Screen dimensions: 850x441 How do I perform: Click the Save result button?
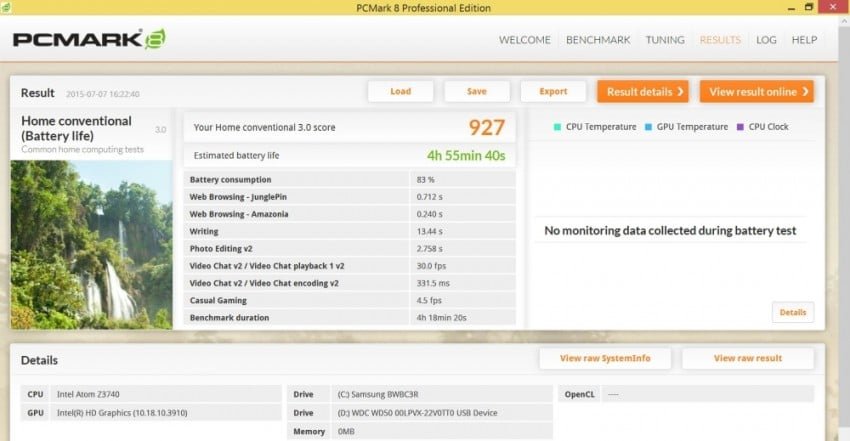point(477,92)
